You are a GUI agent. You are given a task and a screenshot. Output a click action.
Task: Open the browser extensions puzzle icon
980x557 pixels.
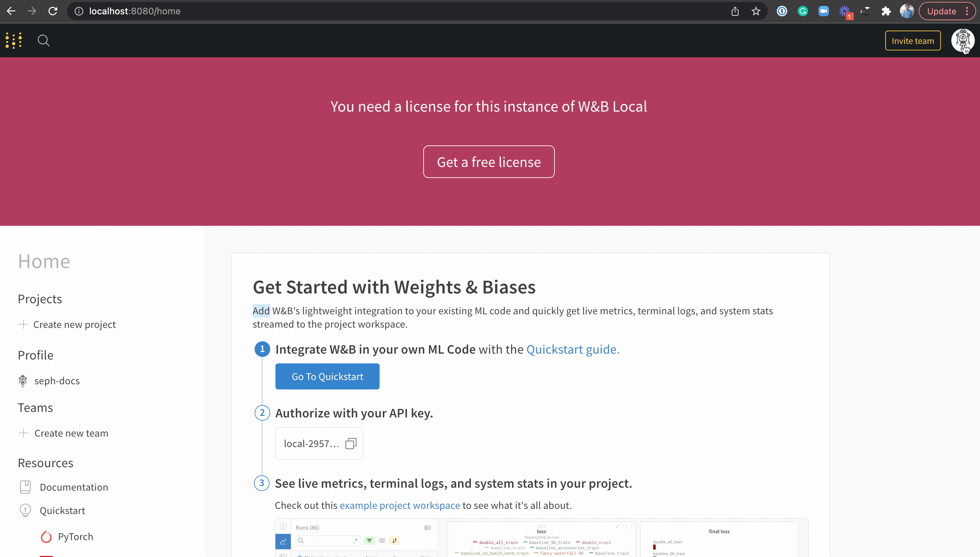[x=886, y=11]
